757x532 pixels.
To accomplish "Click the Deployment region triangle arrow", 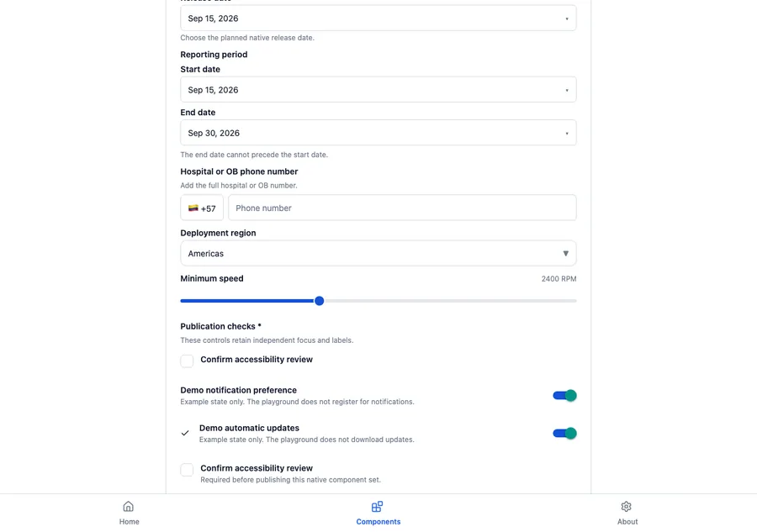I will (566, 253).
